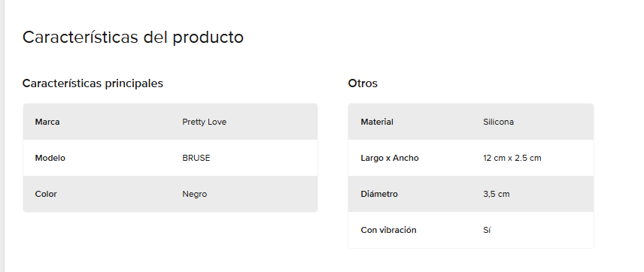644x272 pixels.
Task: Click the 'Con vibración' row label
Action: point(388,230)
